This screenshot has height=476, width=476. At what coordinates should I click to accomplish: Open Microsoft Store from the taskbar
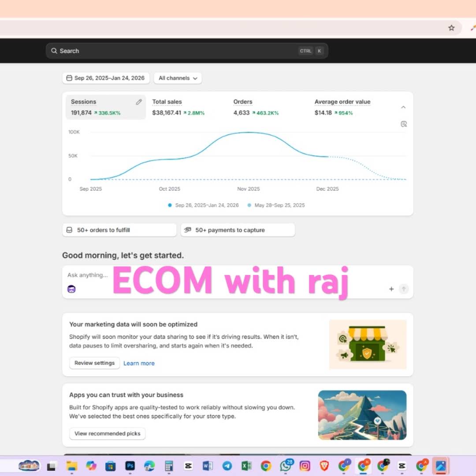[x=111, y=466]
